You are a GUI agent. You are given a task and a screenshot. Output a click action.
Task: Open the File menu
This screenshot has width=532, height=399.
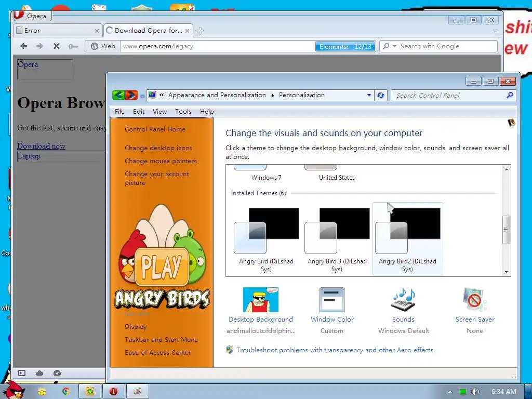coord(119,112)
